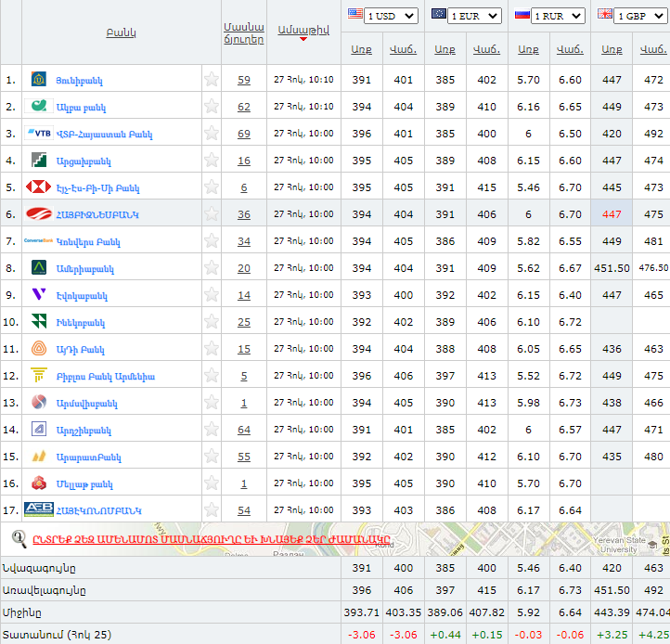Click the 5.46 RUR rate in row 5
Viewport: 670px width, 644px height.
click(528, 187)
